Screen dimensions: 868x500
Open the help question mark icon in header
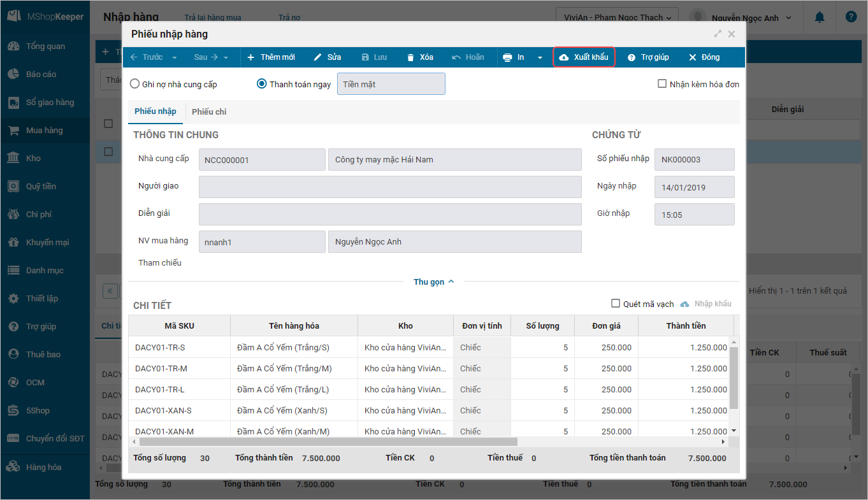(851, 17)
